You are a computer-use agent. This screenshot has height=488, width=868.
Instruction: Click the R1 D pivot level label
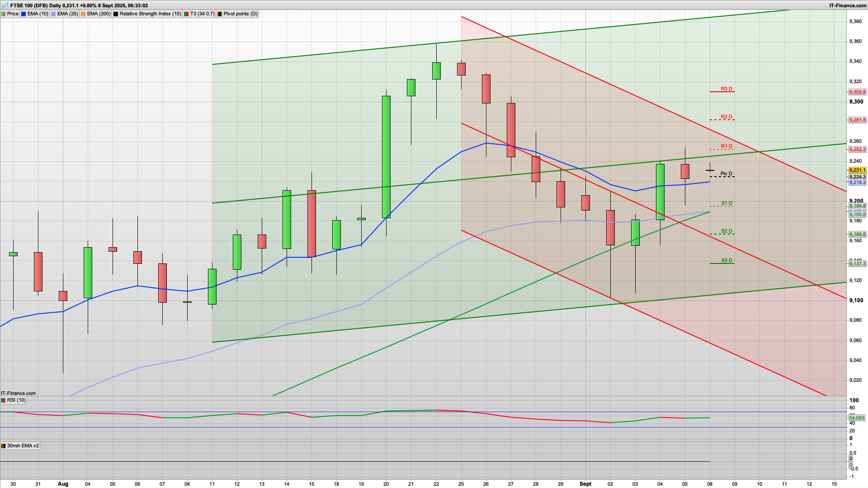coord(726,146)
